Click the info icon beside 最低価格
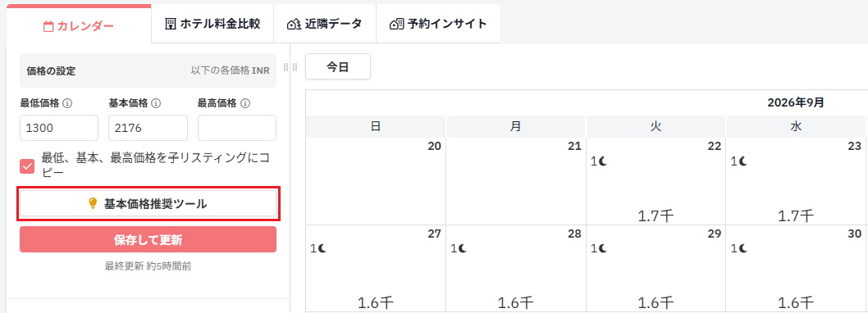 [x=67, y=103]
